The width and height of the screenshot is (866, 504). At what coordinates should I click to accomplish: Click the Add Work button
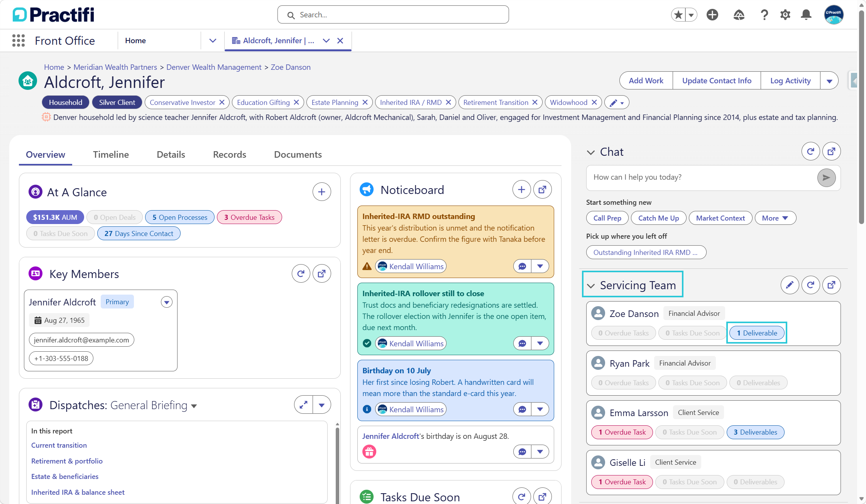pos(646,81)
